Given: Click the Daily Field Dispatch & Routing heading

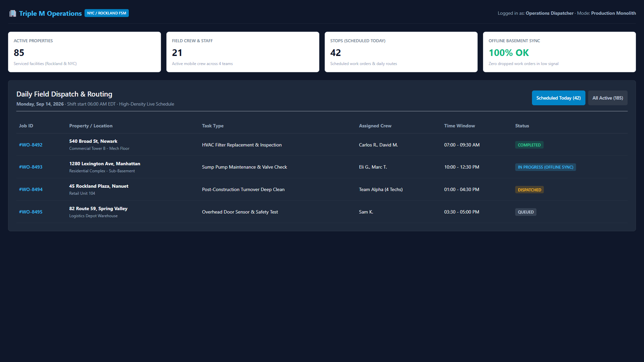Looking at the screenshot, I should pyautogui.click(x=64, y=94).
